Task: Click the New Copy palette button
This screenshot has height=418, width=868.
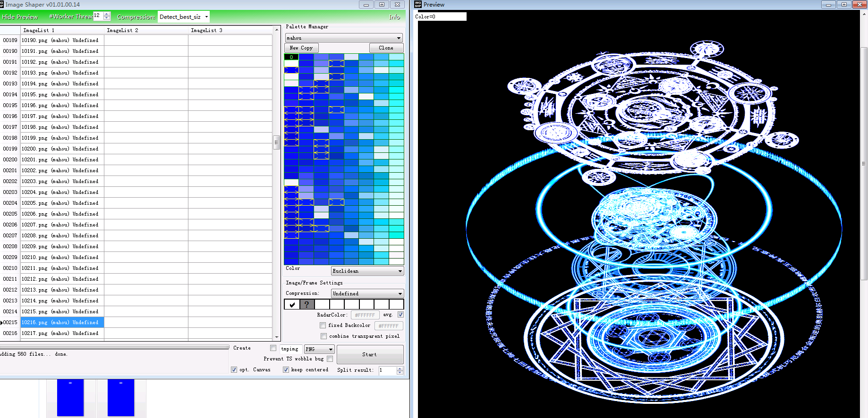Action: click(x=301, y=48)
